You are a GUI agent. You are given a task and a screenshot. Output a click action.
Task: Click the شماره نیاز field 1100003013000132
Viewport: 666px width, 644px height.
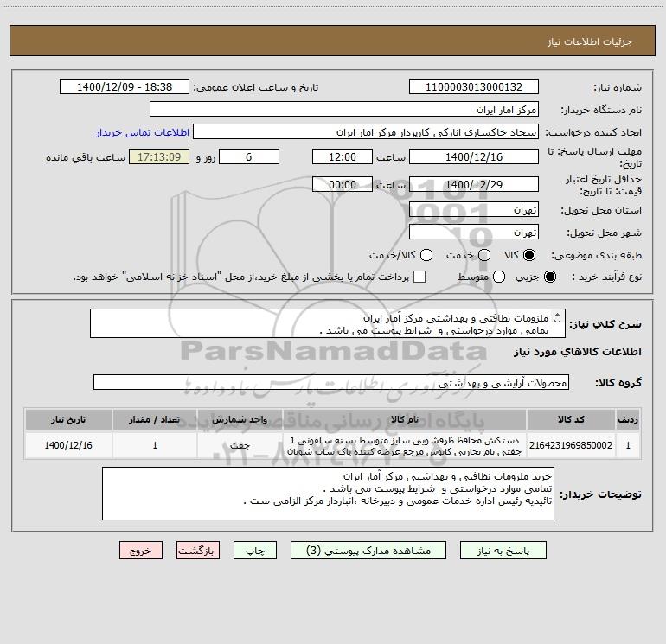click(474, 86)
